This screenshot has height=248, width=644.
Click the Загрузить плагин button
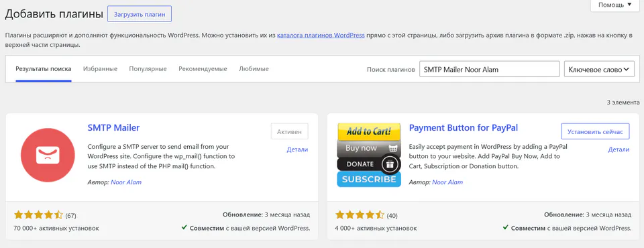(140, 14)
